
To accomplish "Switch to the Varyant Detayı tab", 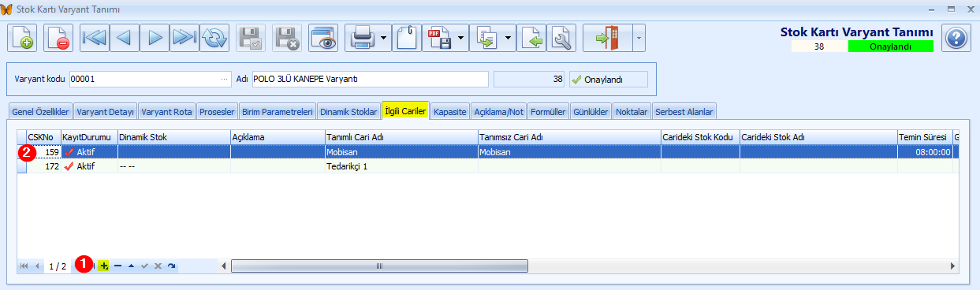I will tap(105, 112).
